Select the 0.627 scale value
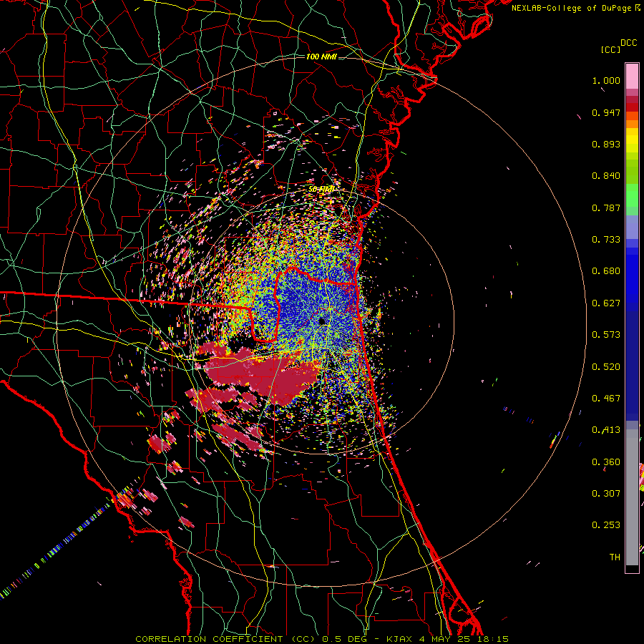The height and width of the screenshot is (644, 644). [606, 303]
